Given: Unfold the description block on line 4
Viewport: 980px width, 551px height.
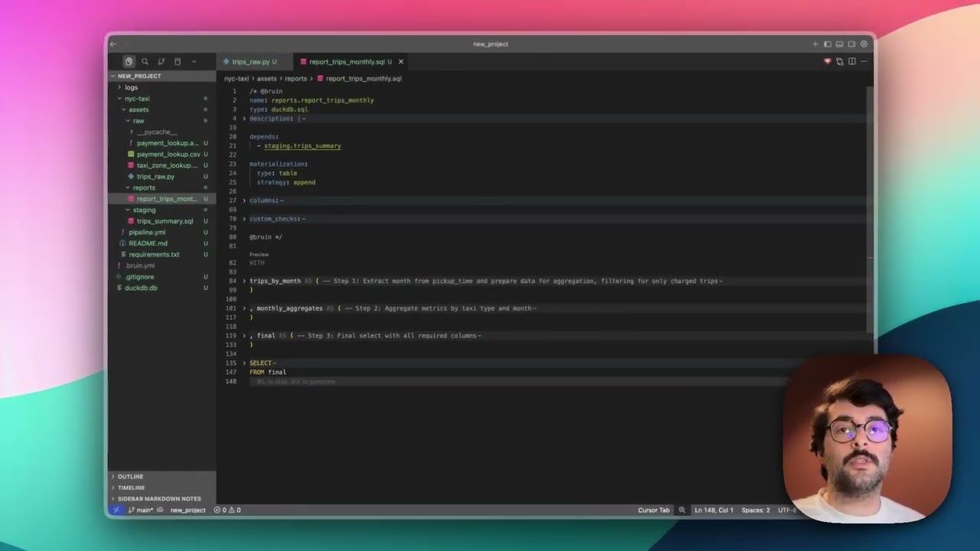Looking at the screenshot, I should (x=244, y=119).
